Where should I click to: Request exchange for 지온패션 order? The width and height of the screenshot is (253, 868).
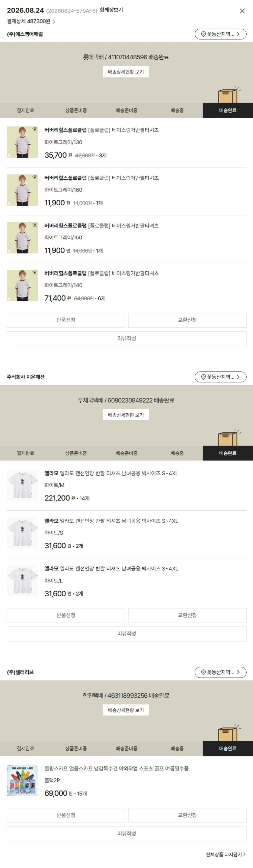(187, 616)
